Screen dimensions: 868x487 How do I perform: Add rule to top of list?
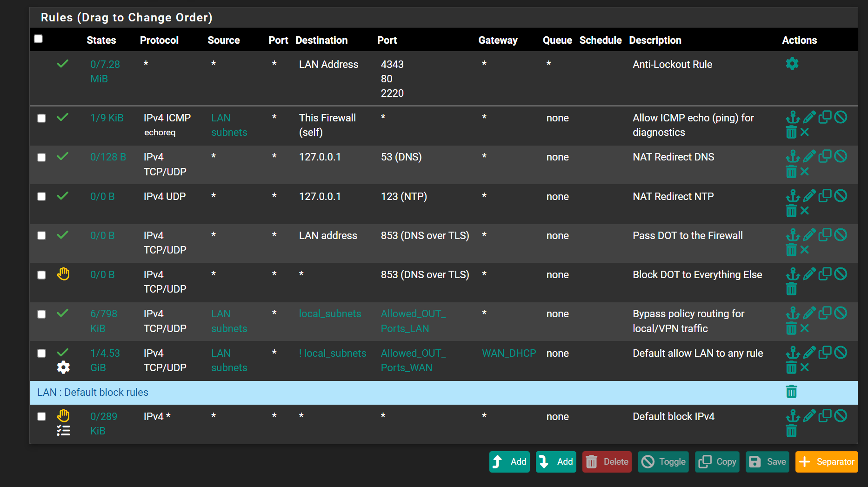[x=509, y=462]
